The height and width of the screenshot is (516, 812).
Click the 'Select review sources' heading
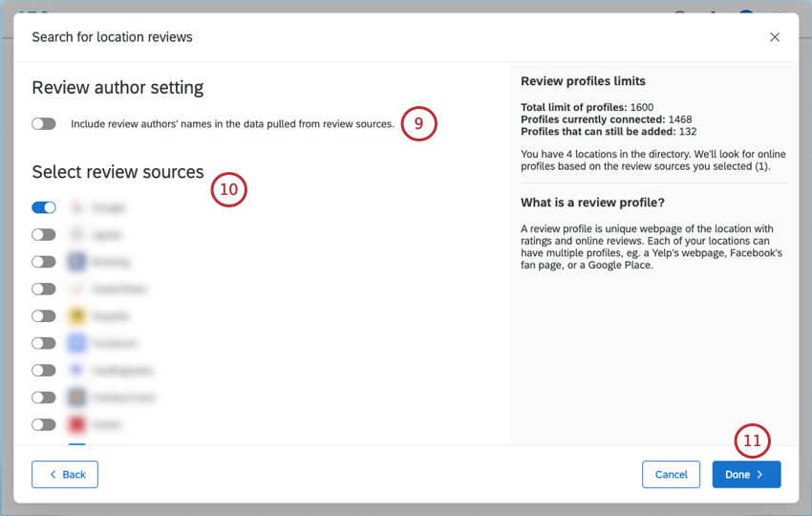point(118,172)
